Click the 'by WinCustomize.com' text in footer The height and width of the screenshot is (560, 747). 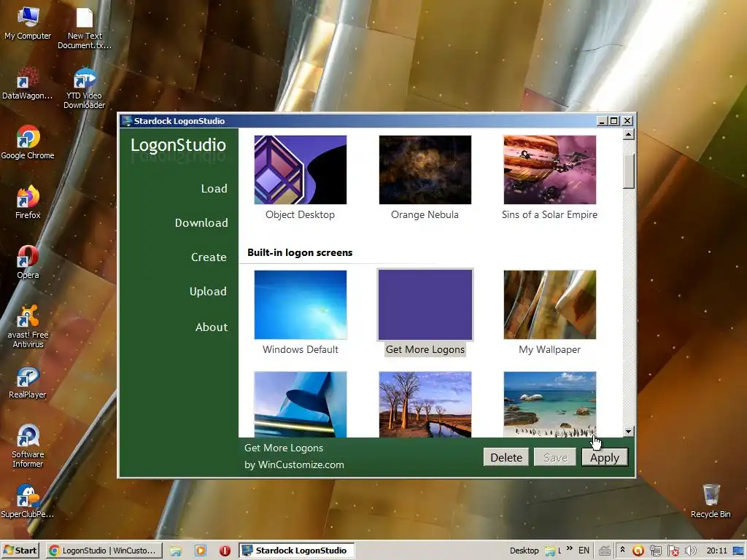click(294, 464)
